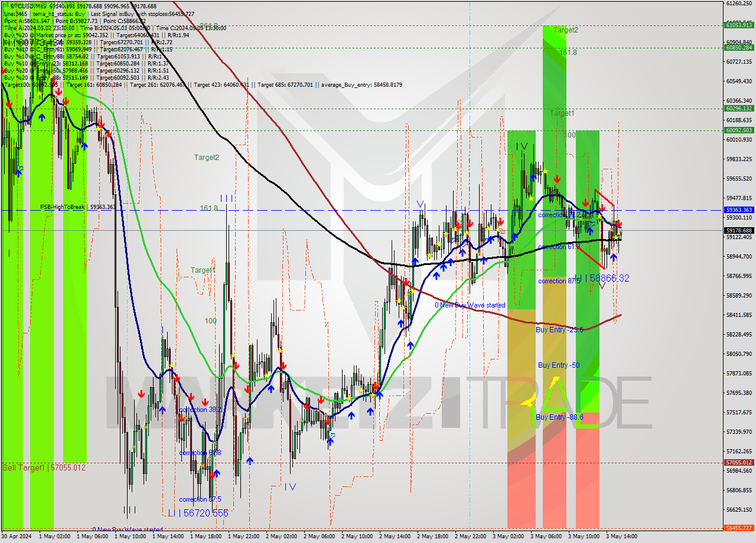756x543 pixels.
Task: Select the Buy Entry -23.6 label
Action: [x=559, y=330]
